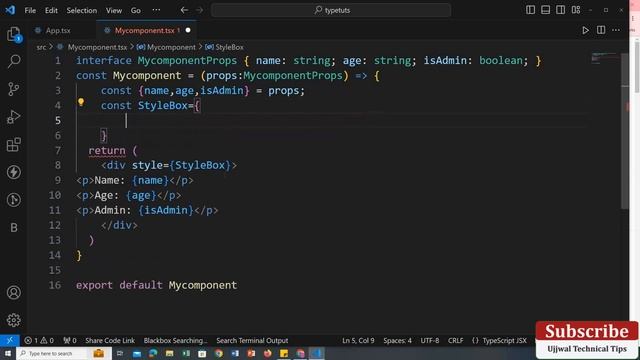Open Microsoft Edge from taskbar
Image resolution: width=640 pixels, height=360 pixels.
tap(153, 353)
